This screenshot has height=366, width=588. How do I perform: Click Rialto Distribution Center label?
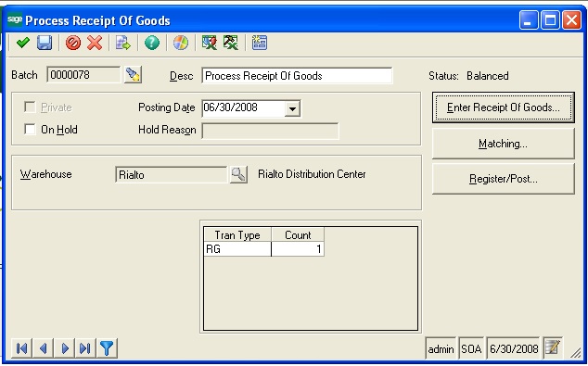coord(312,174)
